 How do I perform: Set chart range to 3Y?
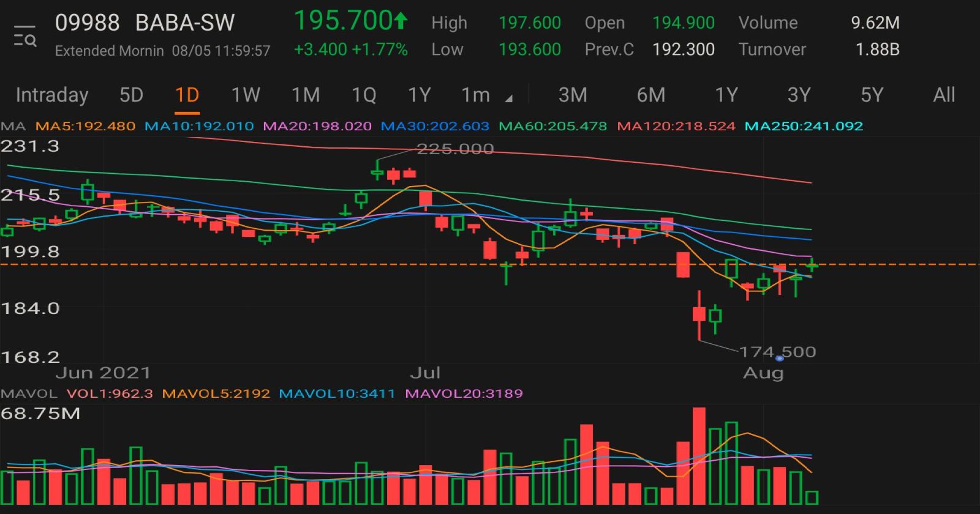(x=799, y=95)
